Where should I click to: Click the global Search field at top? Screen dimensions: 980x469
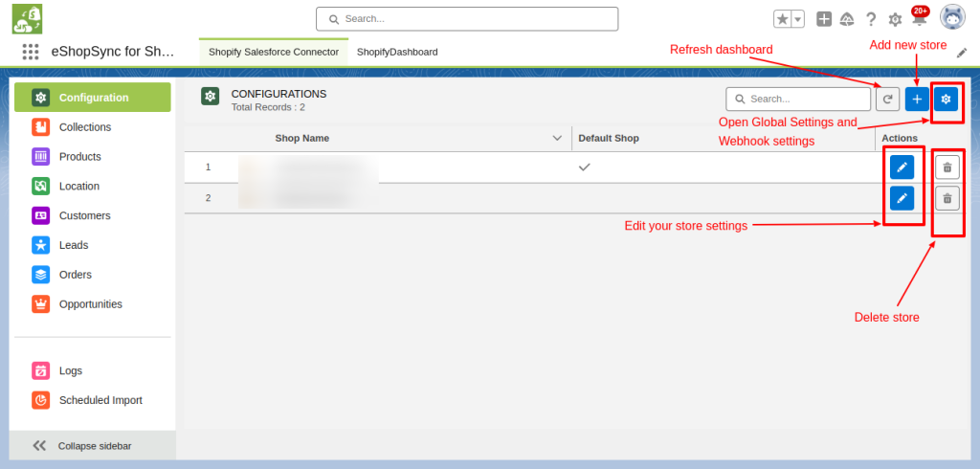click(x=467, y=19)
